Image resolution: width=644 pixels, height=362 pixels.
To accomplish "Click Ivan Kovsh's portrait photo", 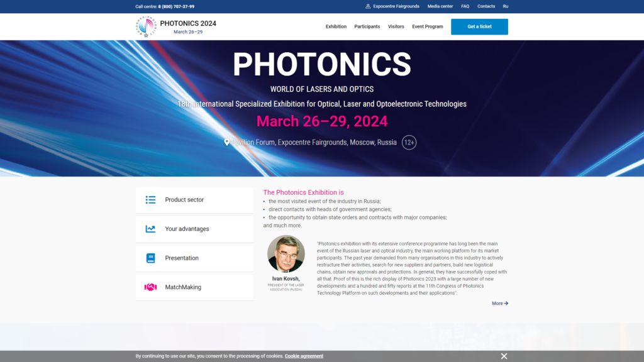I will 286,254.
